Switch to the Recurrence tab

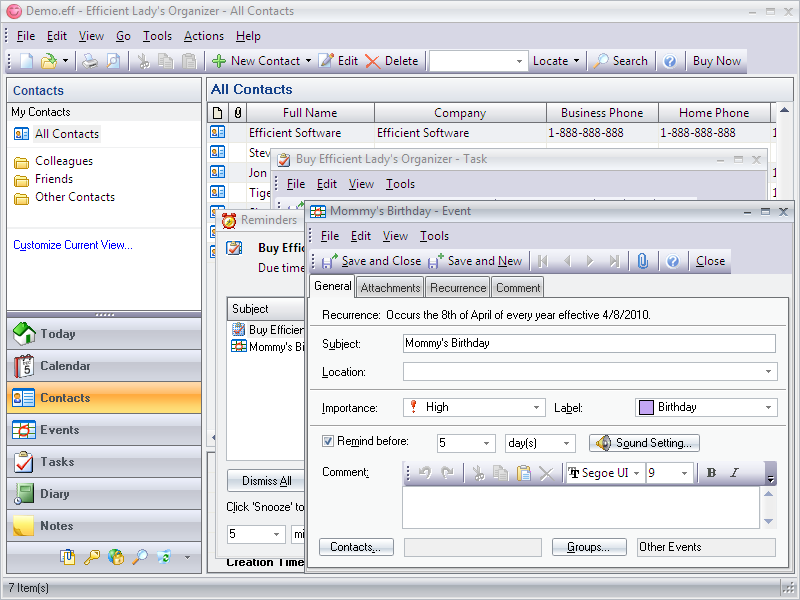[x=458, y=288]
